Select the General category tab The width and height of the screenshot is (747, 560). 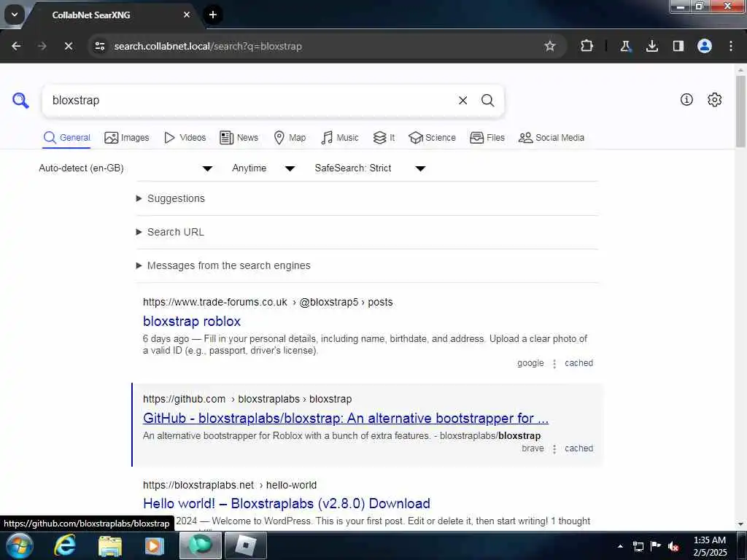(66, 138)
